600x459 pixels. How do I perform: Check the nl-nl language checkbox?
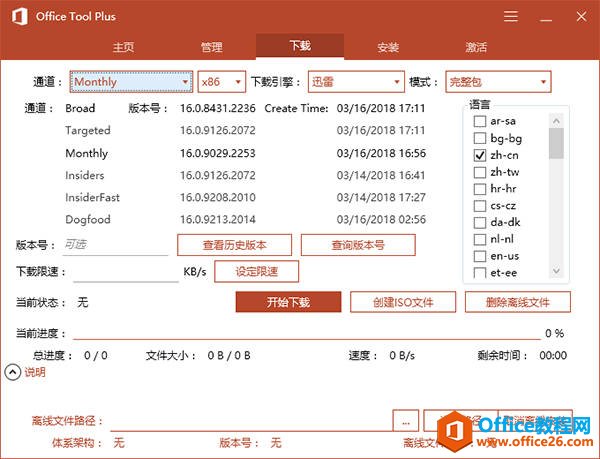(480, 239)
